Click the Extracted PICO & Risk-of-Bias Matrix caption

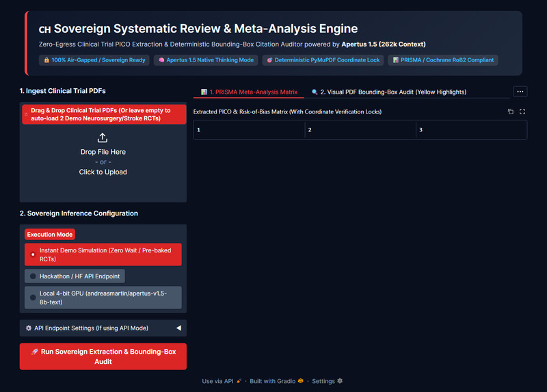tap(287, 112)
